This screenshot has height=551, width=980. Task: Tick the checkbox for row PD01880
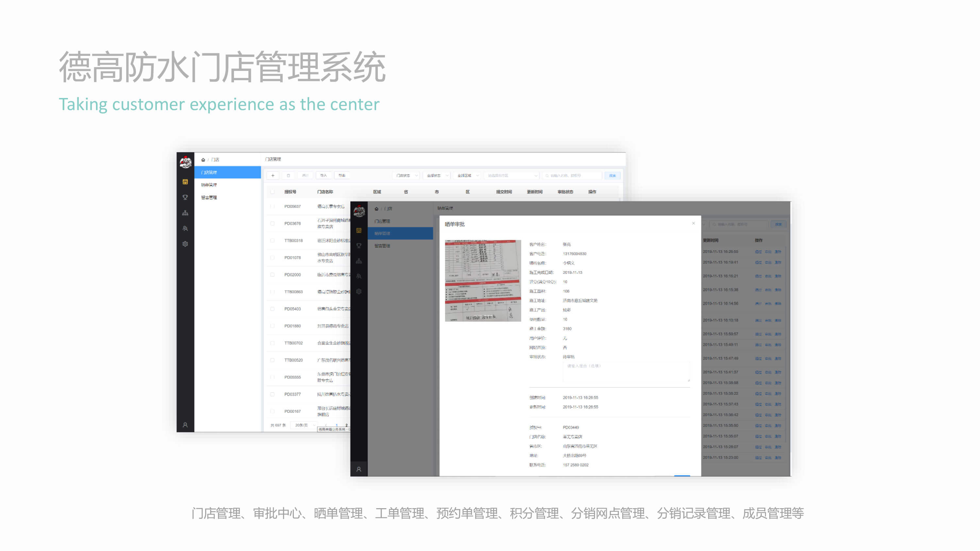coord(273,326)
